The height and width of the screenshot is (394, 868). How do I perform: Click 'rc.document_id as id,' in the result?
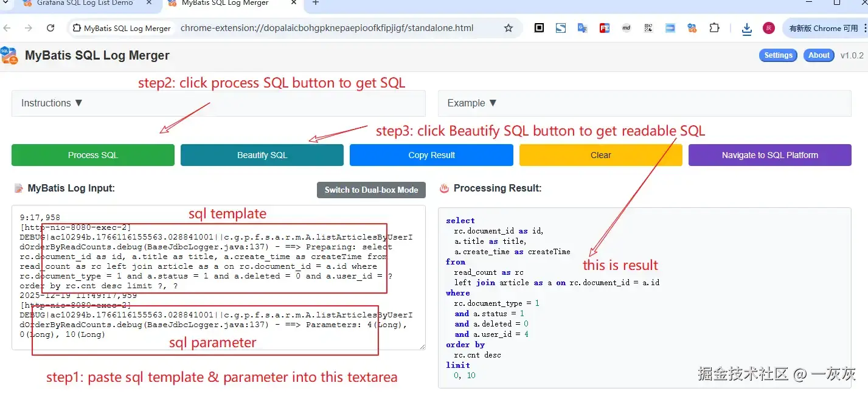pos(499,231)
